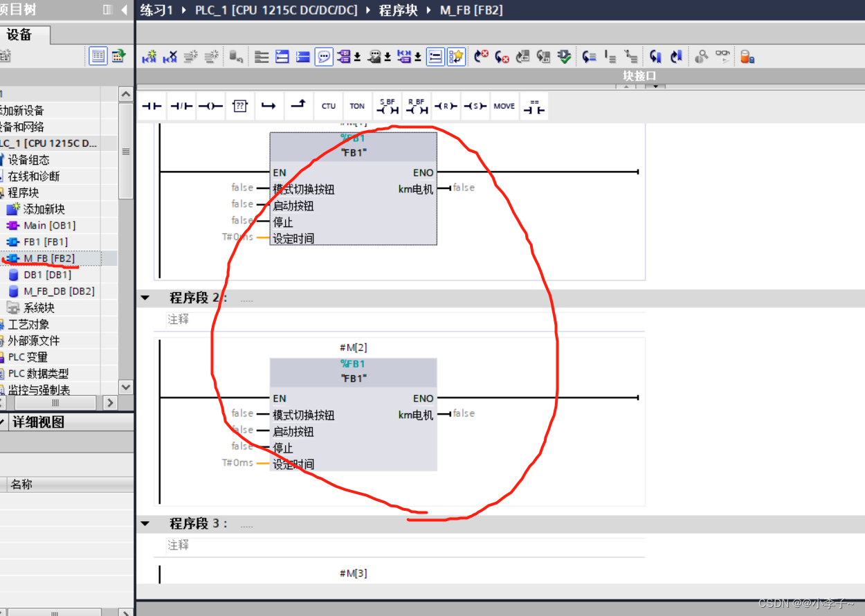The image size is (865, 616).
Task: Insert S_BF set bit field instruction
Action: (x=387, y=106)
